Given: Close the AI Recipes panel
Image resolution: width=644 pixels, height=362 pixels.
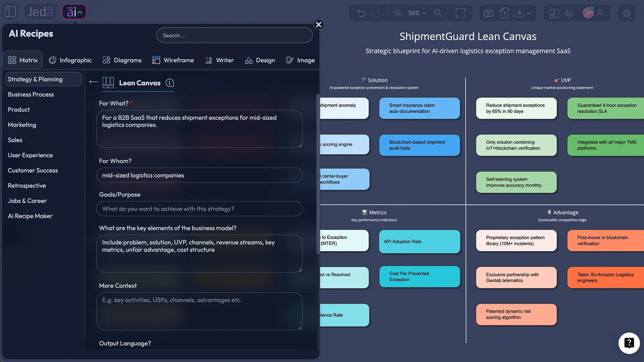Looking at the screenshot, I should pos(319,24).
